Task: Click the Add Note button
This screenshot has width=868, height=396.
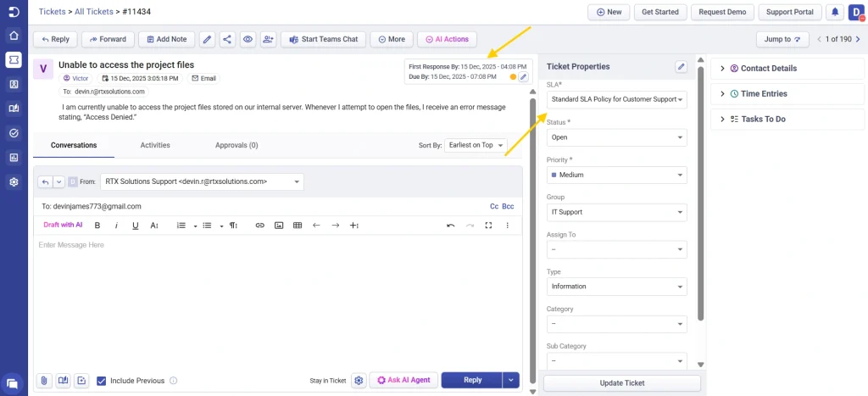Action: tap(167, 39)
